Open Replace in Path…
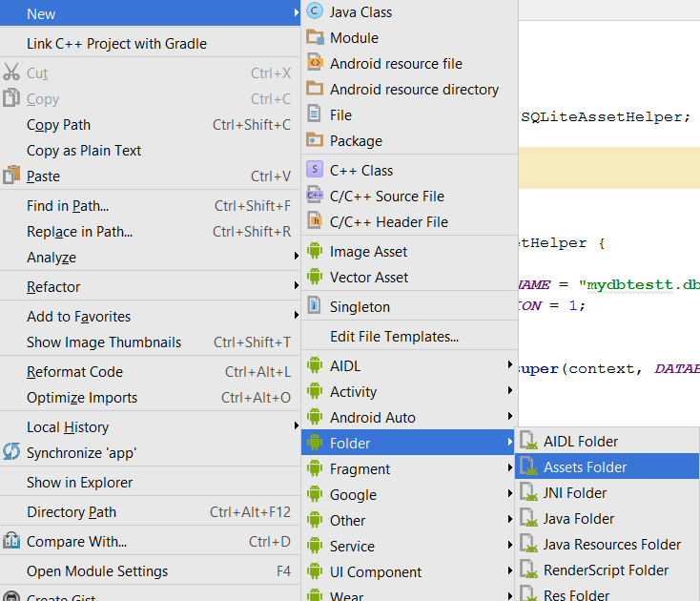 150,232
